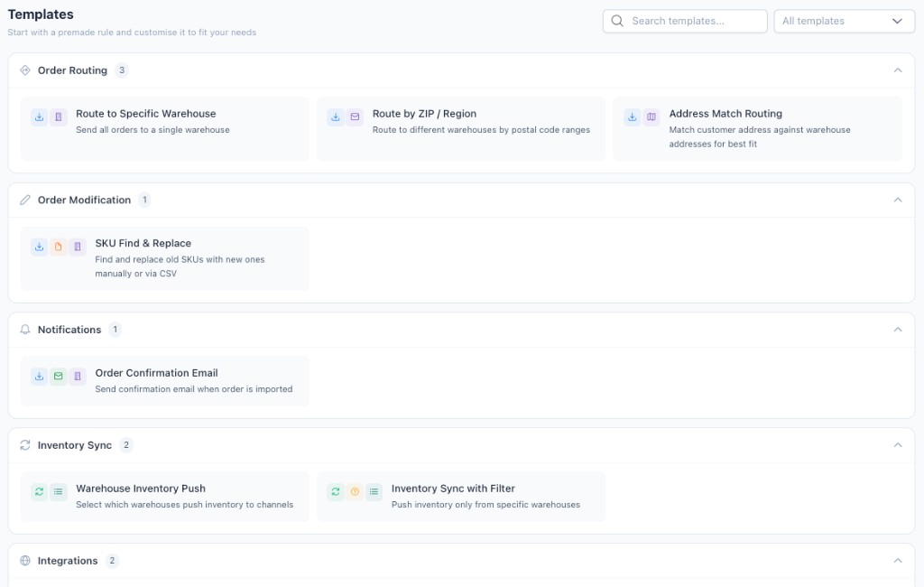The height and width of the screenshot is (587, 924).
Task: Collapse the Notifications section
Action: (898, 329)
